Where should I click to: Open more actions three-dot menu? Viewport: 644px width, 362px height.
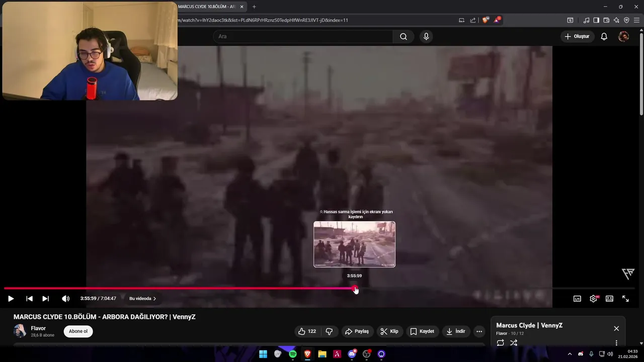479,331
